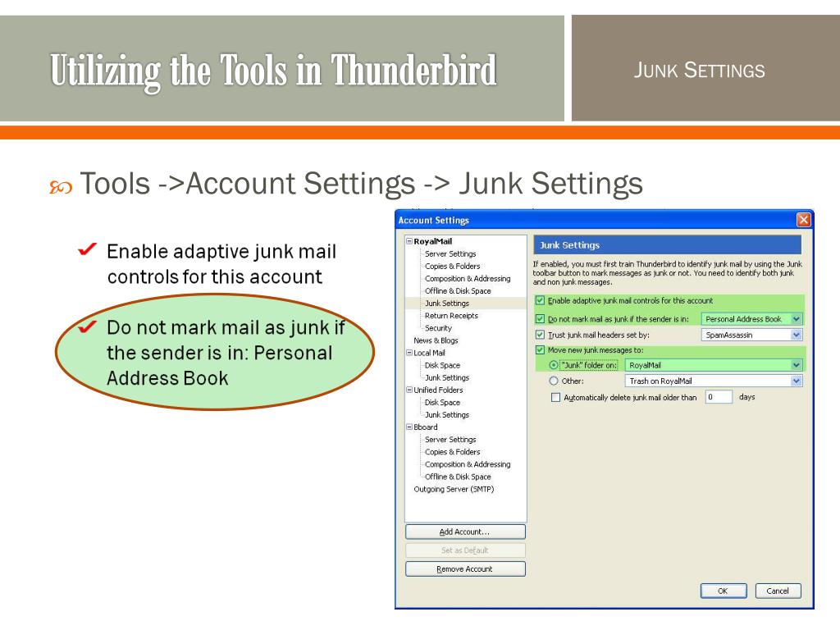Open the Junk folder RoyalMail dropdown
Image resolution: width=840 pixels, height=630 pixels.
pyautogui.click(x=714, y=365)
